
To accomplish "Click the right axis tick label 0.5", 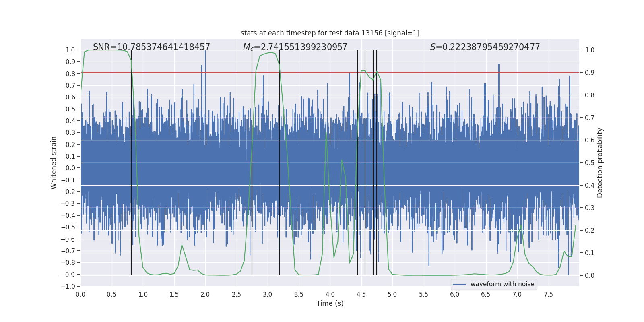I will tap(590, 163).
